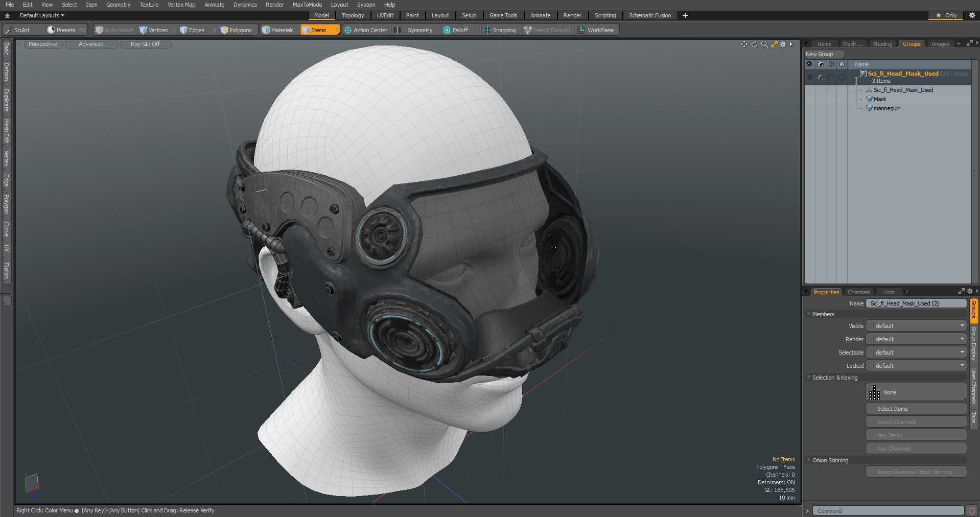Add a new layout tab with plus
980x517 pixels.
[x=685, y=15]
